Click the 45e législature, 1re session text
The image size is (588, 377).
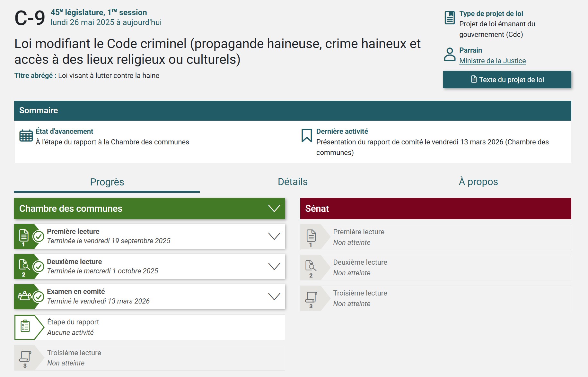coord(99,12)
